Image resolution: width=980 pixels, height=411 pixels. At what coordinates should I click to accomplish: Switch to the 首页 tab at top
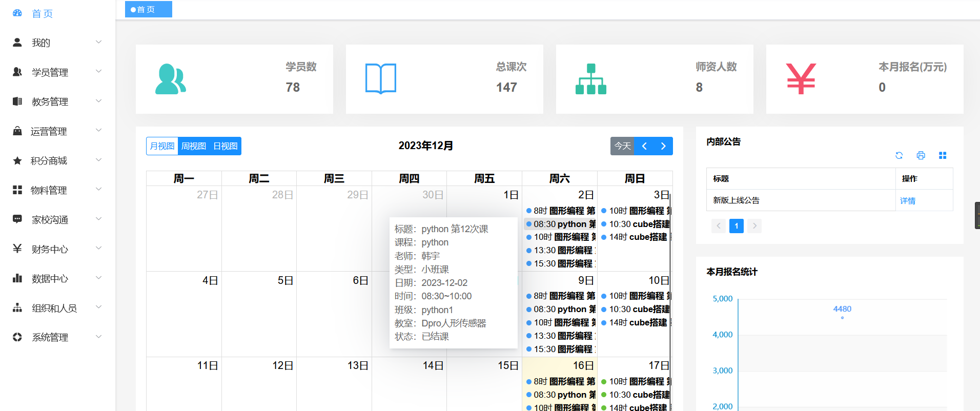coord(149,9)
